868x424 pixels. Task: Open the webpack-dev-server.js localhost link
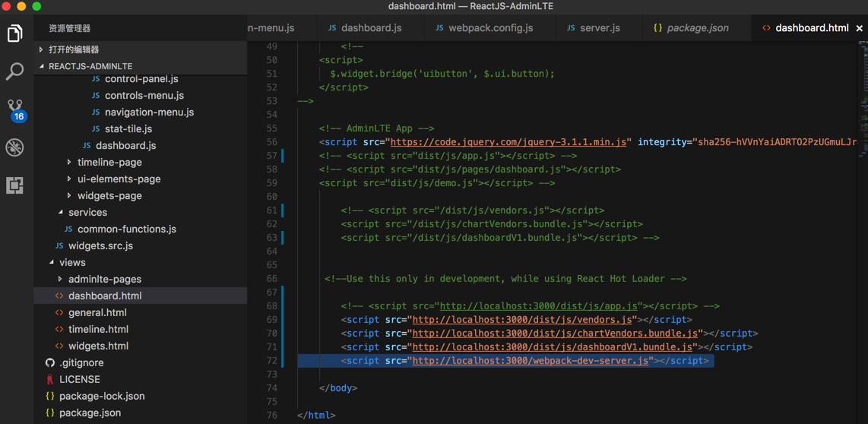pos(530,361)
